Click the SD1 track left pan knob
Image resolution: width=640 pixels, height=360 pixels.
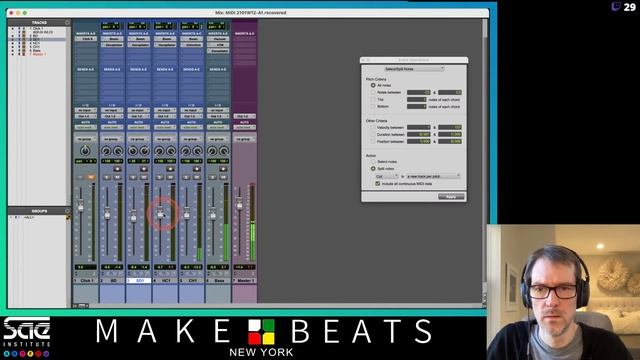tap(133, 151)
